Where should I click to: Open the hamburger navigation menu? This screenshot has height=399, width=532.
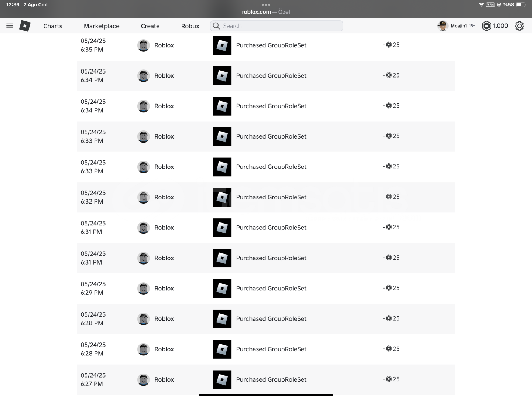click(10, 26)
